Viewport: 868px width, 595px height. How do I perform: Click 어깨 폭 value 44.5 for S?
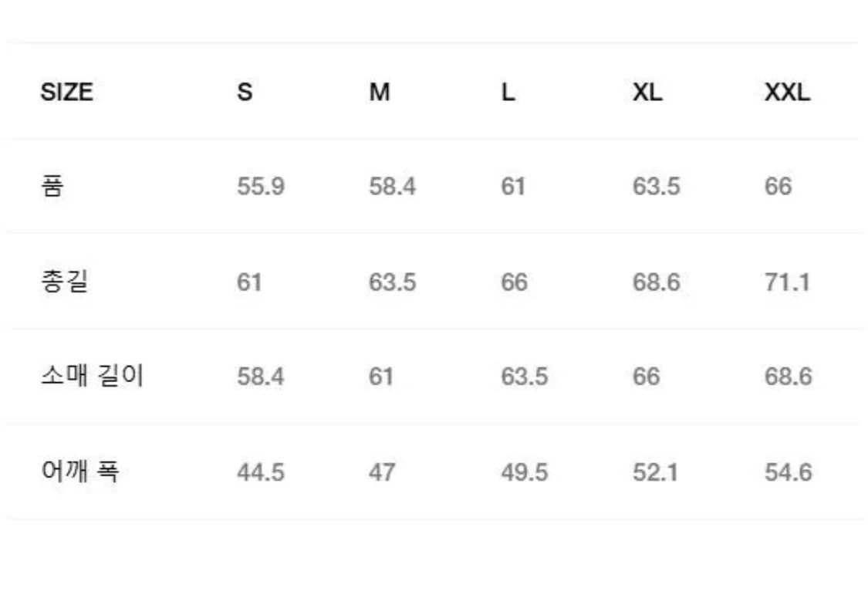pos(261,472)
